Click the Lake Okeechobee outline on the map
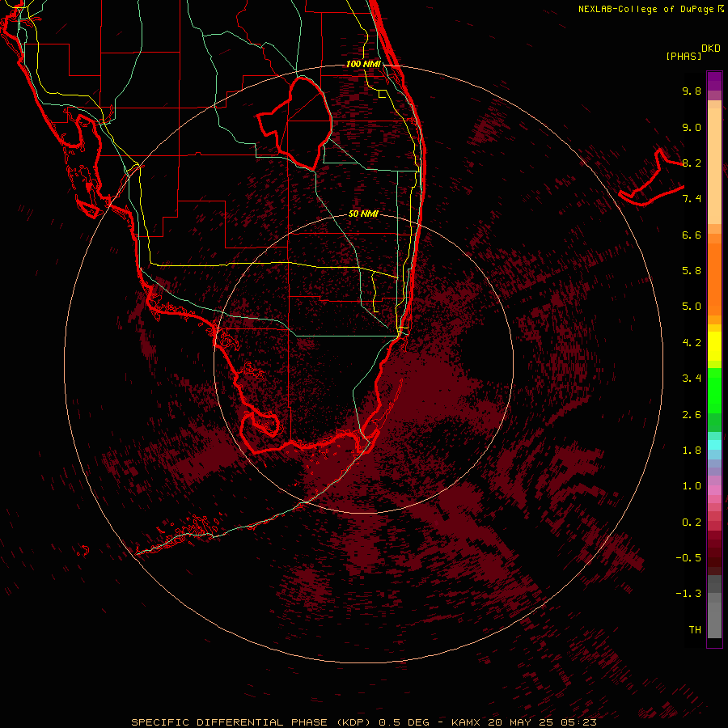 tap(295, 124)
